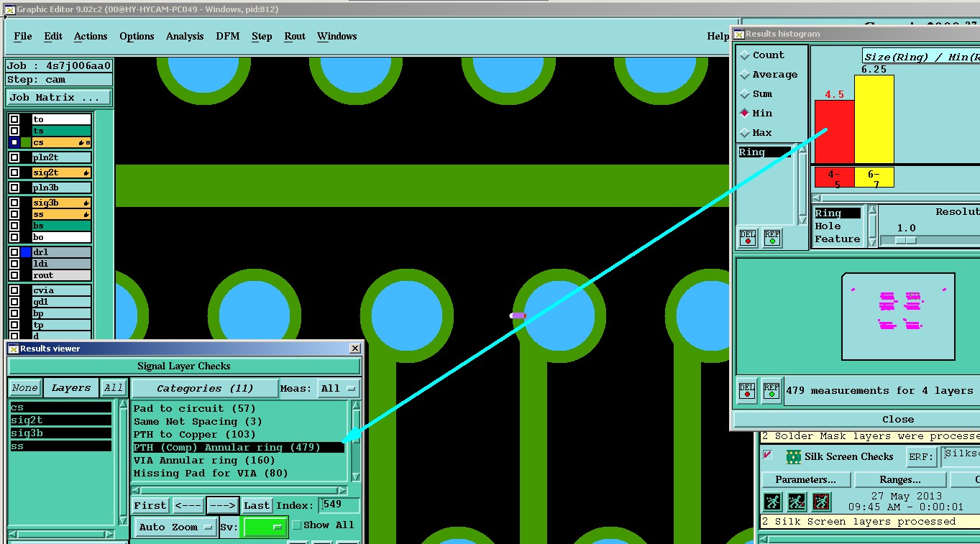Toggle the 'to' layer checkbox
This screenshot has width=980, height=544.
(x=14, y=119)
